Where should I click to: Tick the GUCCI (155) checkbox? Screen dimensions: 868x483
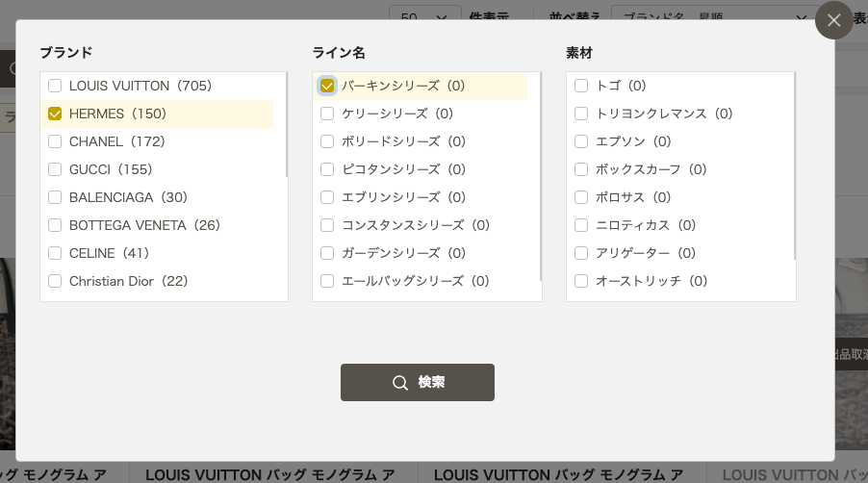[55, 169]
